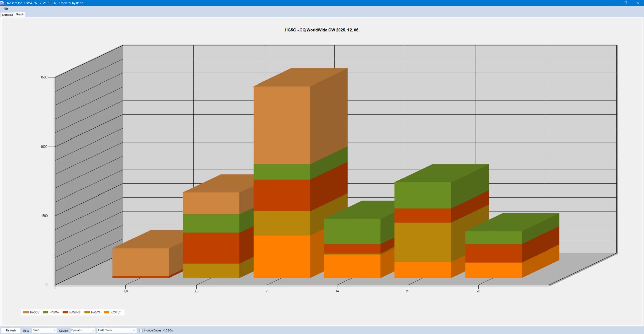644x334 pixels.
Task: Click the HA3FLT orange legend swatch
Action: pos(106,312)
